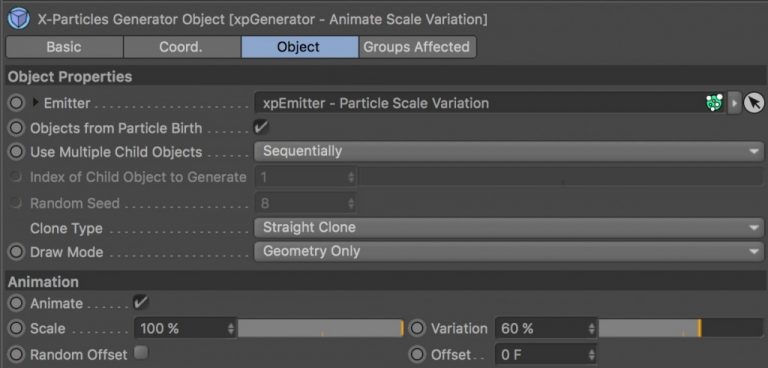Screen dimensions: 768x368
Task: Click the keyframe dot beside Emitter
Action: coord(16,103)
